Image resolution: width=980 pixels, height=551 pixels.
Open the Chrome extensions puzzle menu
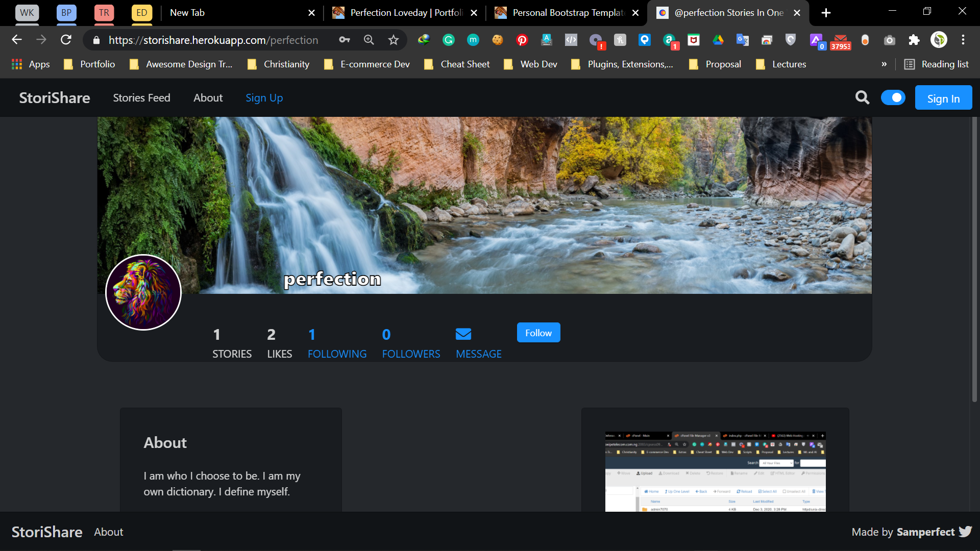914,40
